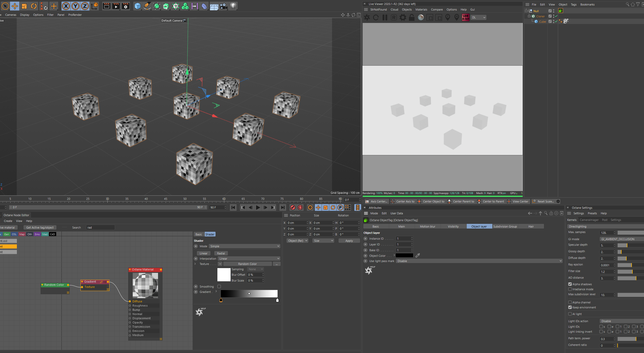Click the Live Viewer lock resolution icon
Screen dimensions: 644x353
(x=412, y=17)
